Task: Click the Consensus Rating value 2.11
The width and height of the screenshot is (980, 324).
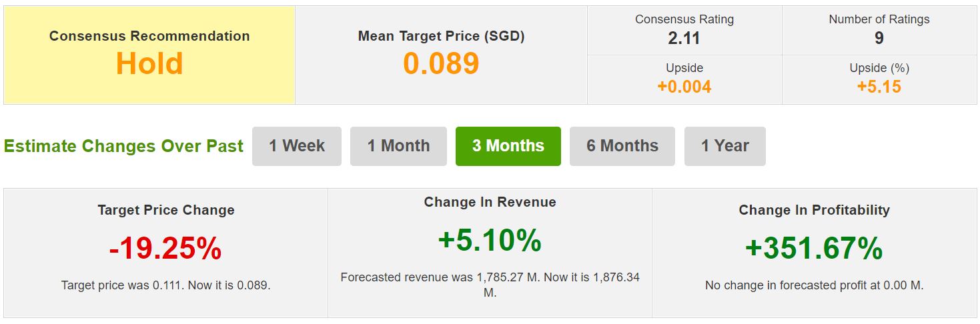Action: tap(684, 39)
